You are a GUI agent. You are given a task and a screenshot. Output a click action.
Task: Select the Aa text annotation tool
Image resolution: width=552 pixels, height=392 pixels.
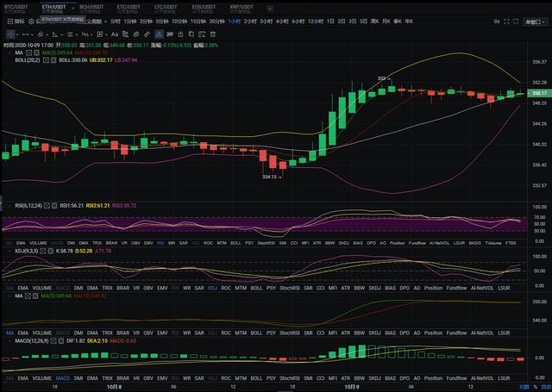[x=115, y=34]
